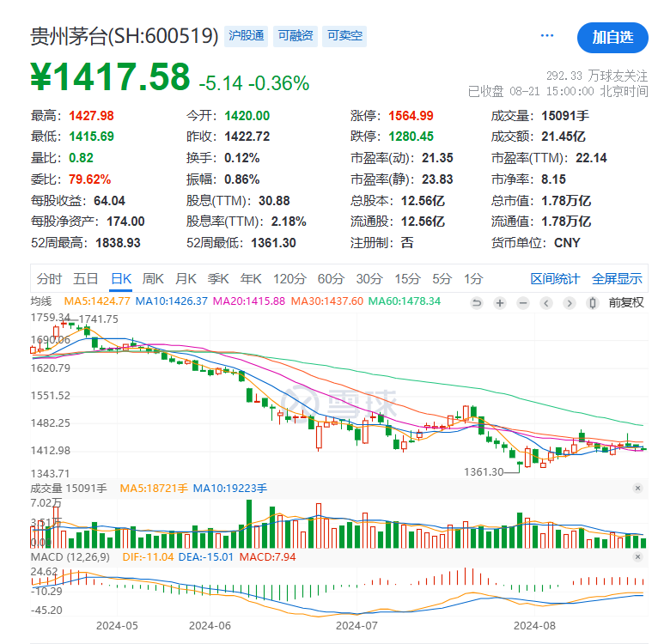Click the 成交额 value 21.45亿
Screen dimensions: 652x644
(564, 137)
